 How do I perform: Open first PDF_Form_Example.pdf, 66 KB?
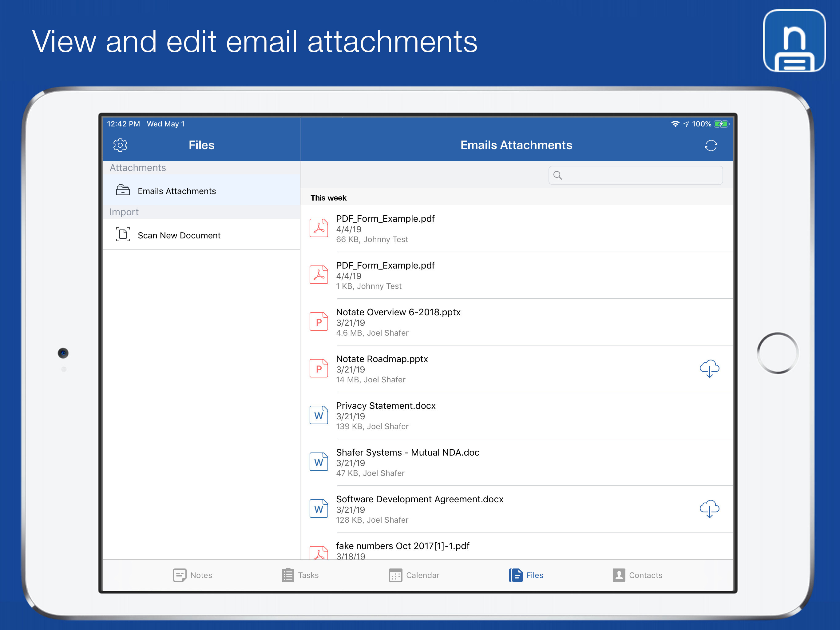(x=385, y=228)
